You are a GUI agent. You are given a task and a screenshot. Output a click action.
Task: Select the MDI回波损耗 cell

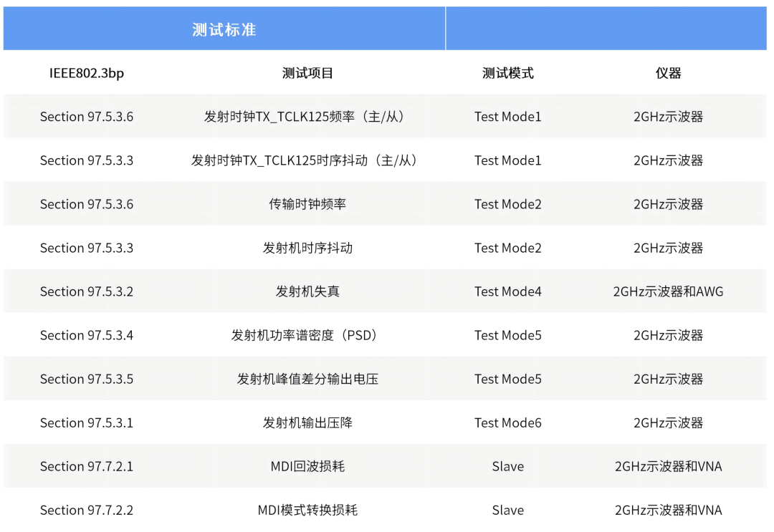point(307,466)
